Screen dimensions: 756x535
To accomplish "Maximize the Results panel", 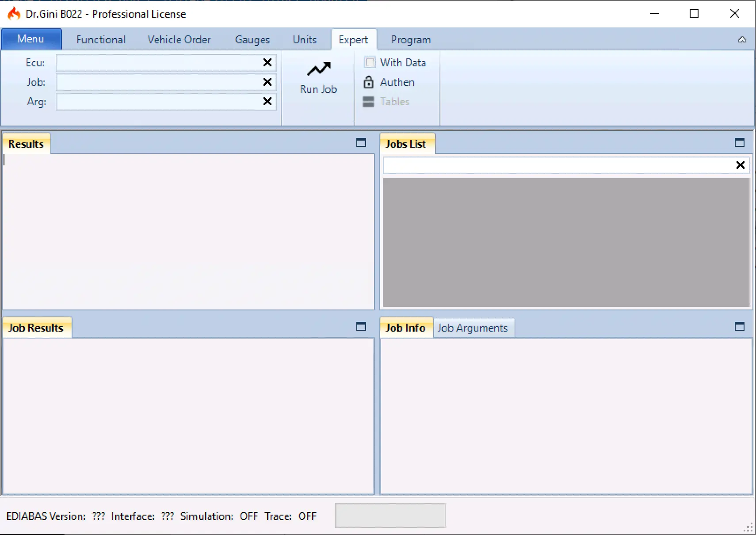I will [x=361, y=142].
